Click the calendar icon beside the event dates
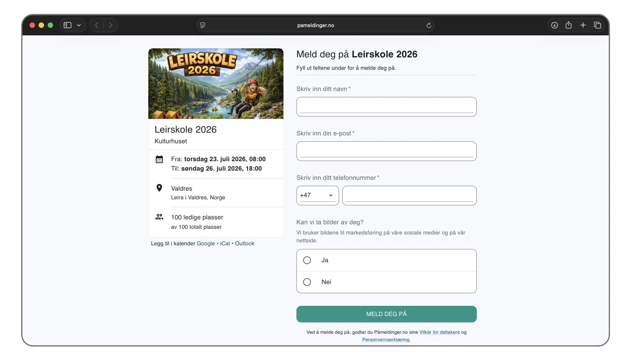The height and width of the screenshot is (364, 631). 159,159
